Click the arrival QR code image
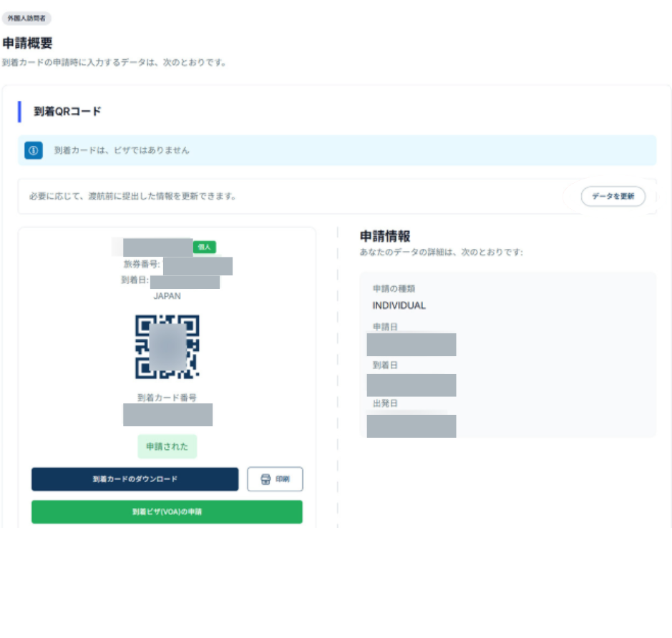Viewport: 672px width, 638px height. pyautogui.click(x=167, y=347)
